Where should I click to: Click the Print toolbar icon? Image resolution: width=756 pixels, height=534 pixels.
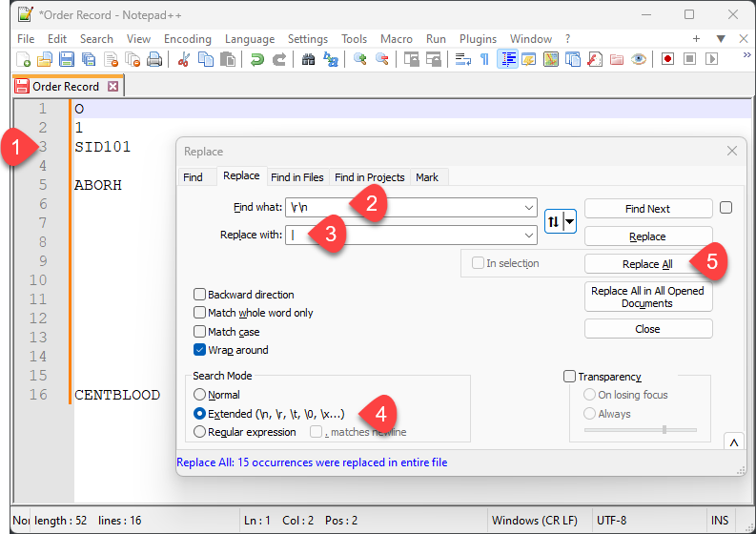click(154, 59)
